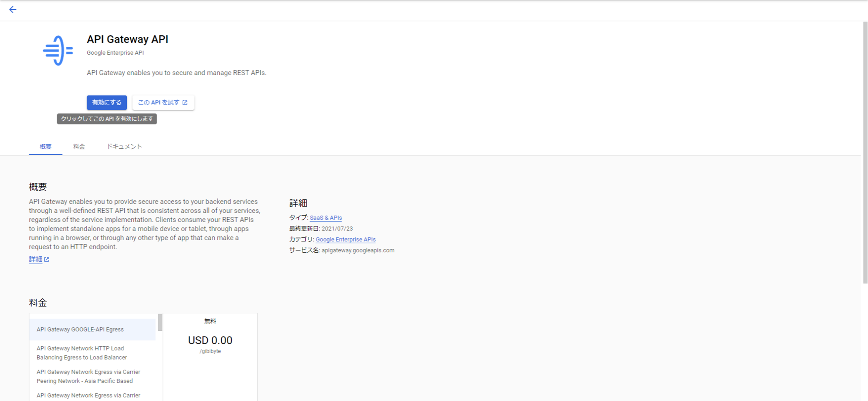Click external link icon in この API を試す button
Image resolution: width=868 pixels, height=401 pixels.
click(185, 102)
